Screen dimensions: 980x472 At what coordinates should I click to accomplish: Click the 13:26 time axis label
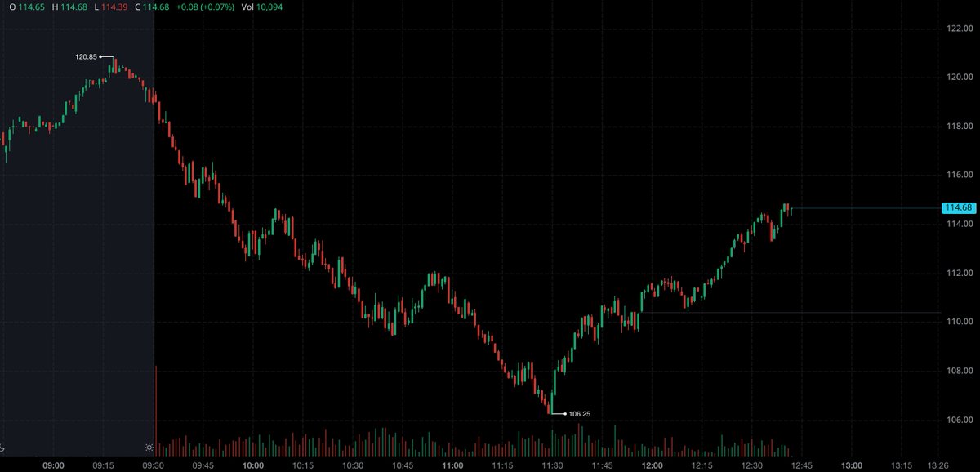[x=939, y=465]
